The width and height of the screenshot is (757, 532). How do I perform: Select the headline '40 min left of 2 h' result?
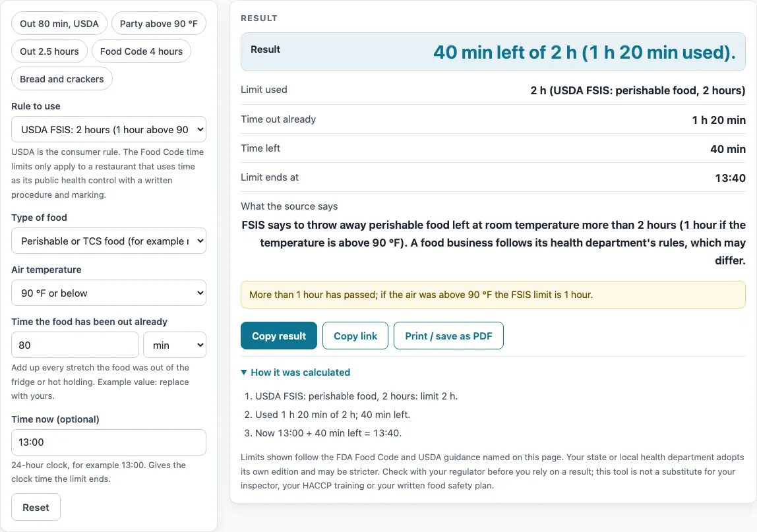(x=584, y=52)
